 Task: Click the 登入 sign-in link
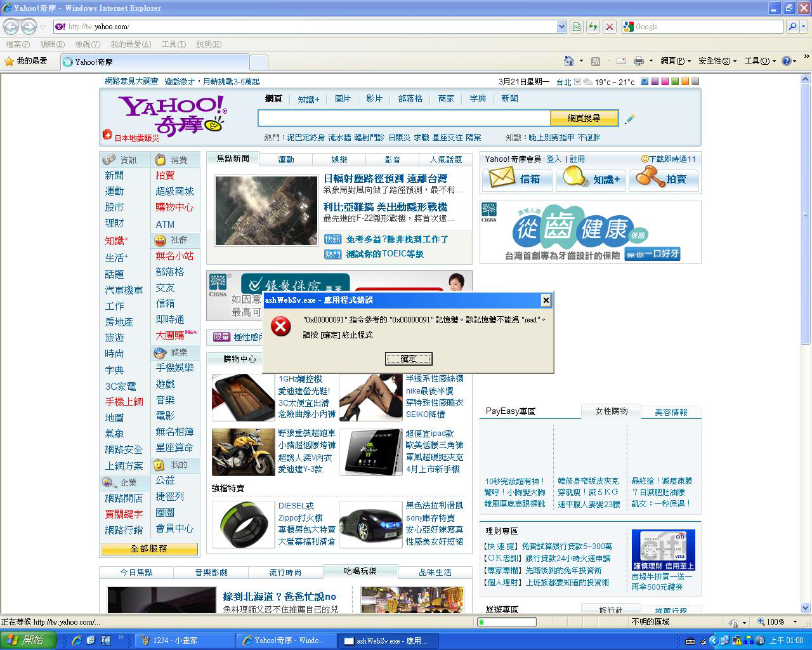tap(554, 159)
